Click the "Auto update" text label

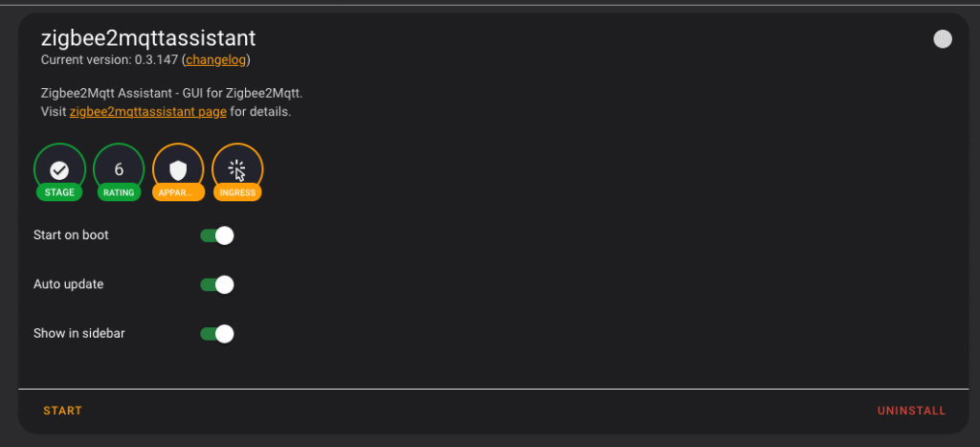pos(68,284)
